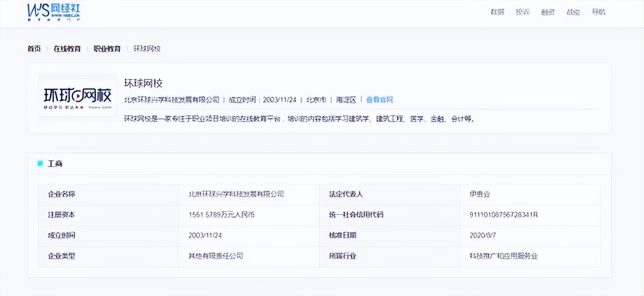The image size is (644, 296).
Task: Click company name in the header info line
Action: coord(172,100)
